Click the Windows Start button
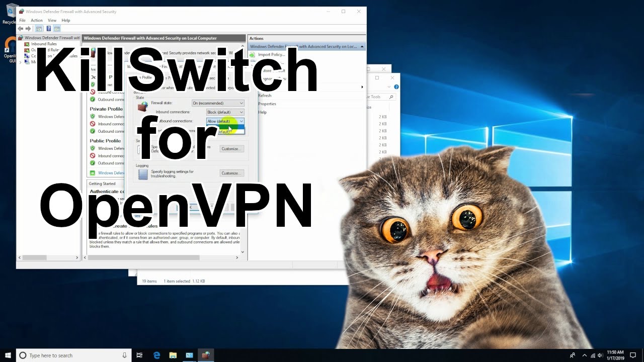Viewport: 644px width, 362px height. pos(8,355)
